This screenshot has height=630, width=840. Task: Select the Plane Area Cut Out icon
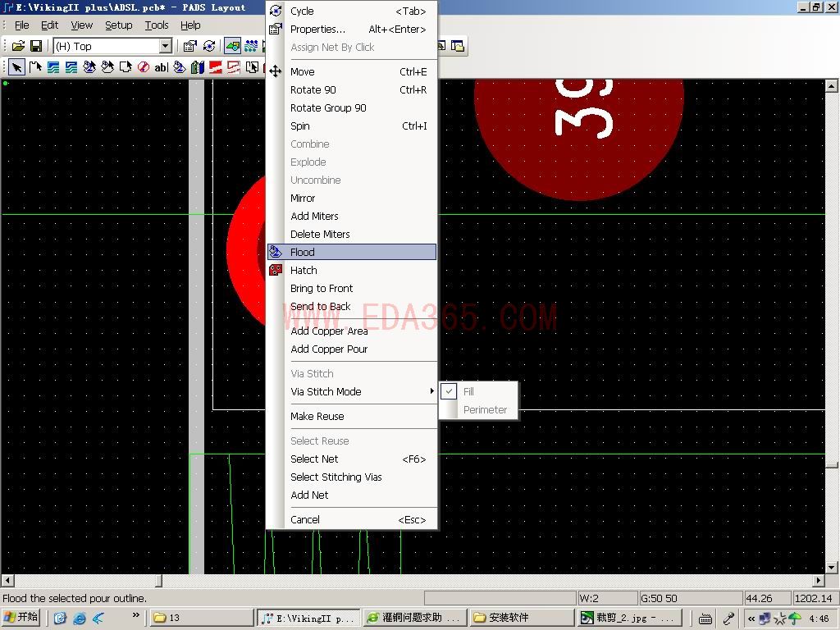coord(234,67)
